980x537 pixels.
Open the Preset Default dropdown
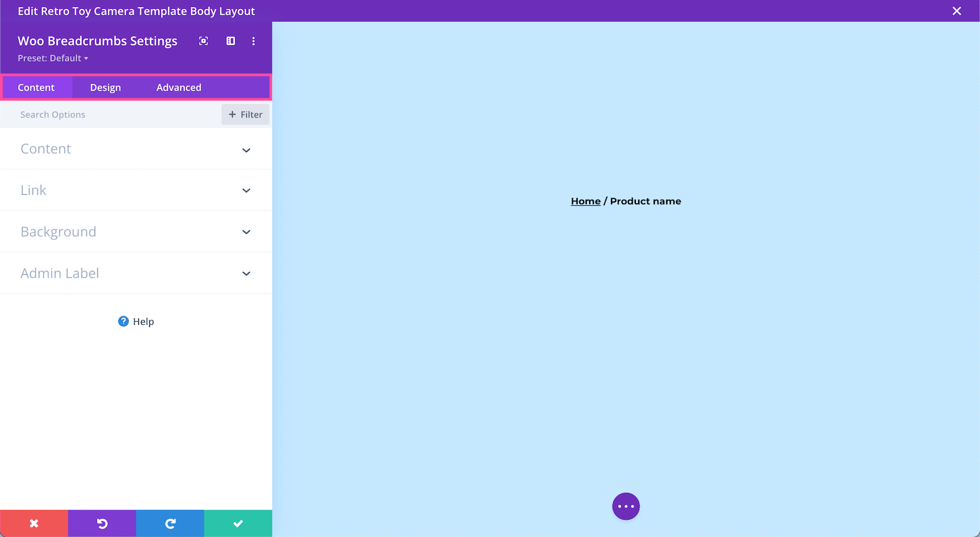53,58
